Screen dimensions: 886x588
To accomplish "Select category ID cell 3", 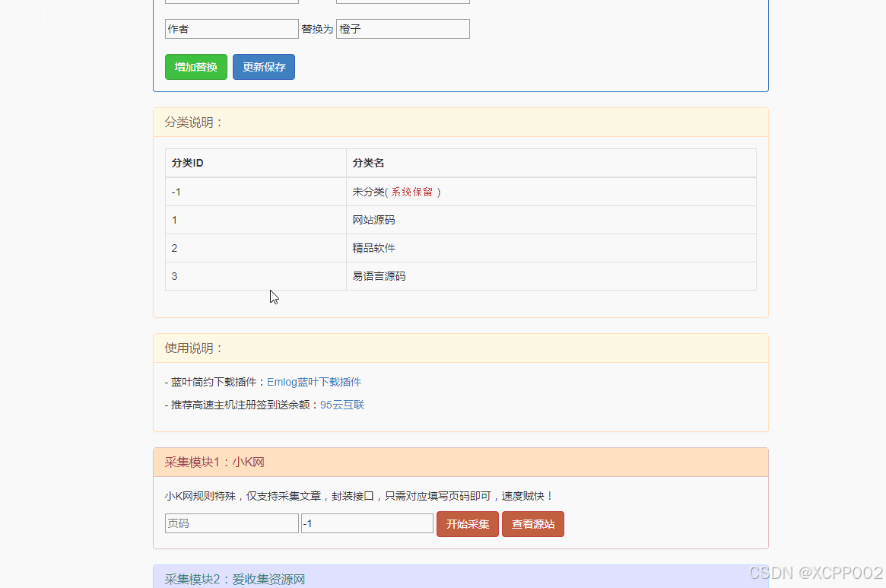I will click(x=256, y=276).
